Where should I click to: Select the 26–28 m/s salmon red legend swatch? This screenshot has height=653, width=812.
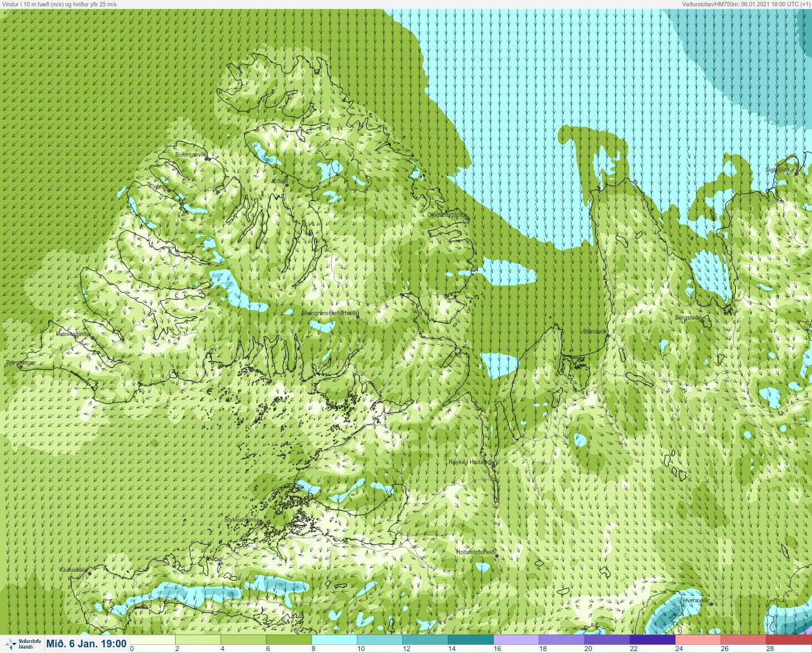(x=744, y=639)
